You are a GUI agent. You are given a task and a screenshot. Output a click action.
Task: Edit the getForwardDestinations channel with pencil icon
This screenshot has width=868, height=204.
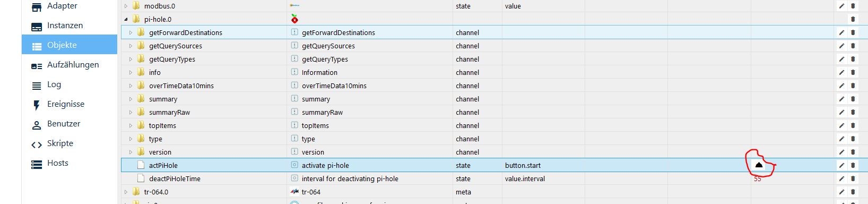(x=841, y=32)
